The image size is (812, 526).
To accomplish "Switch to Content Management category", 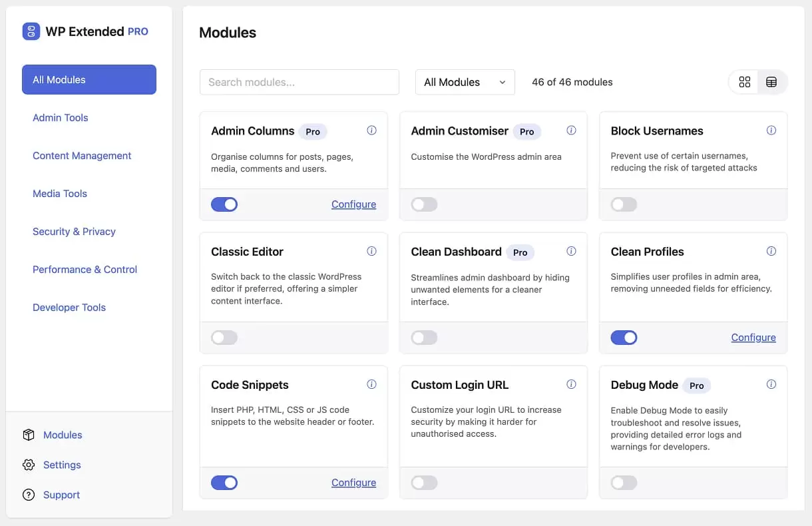I will [x=82, y=155].
